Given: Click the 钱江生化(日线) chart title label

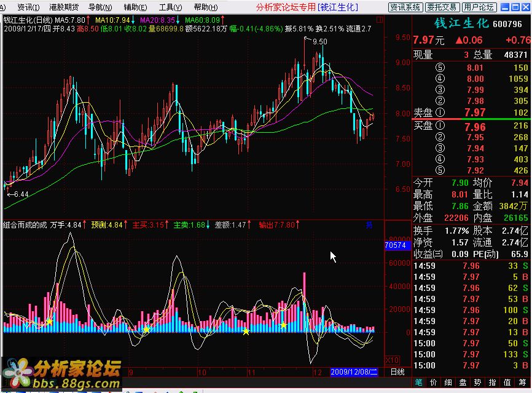Looking at the screenshot, I should click(28, 20).
